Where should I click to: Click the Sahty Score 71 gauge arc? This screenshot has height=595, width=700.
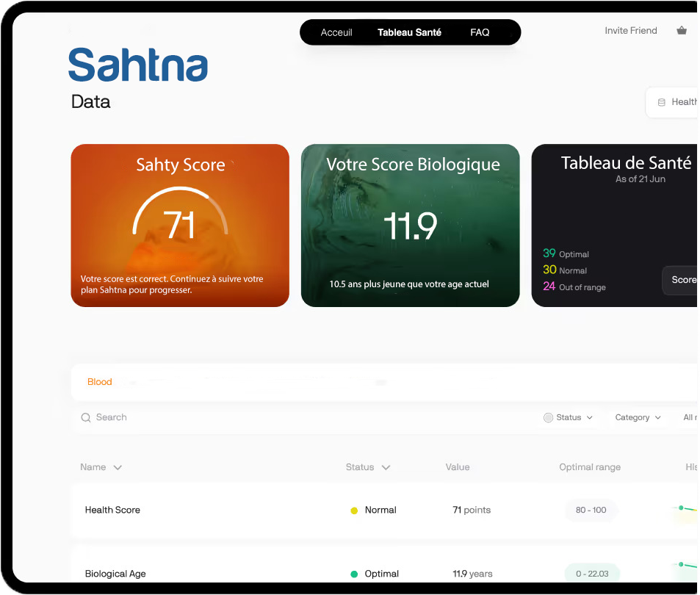click(x=180, y=210)
